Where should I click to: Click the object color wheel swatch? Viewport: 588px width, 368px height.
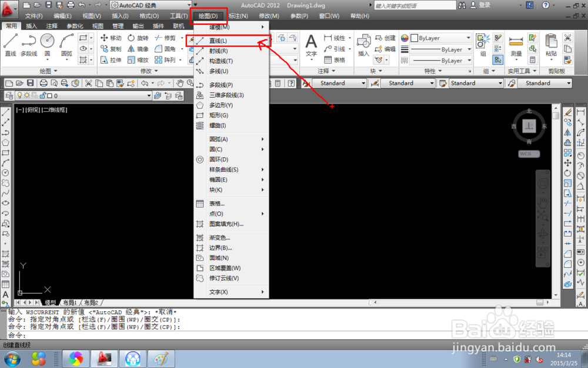405,38
